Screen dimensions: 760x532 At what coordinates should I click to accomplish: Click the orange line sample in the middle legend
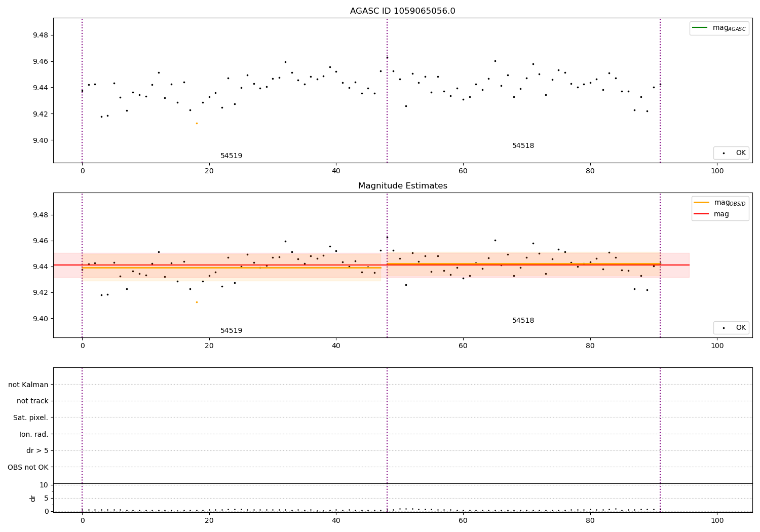(702, 202)
